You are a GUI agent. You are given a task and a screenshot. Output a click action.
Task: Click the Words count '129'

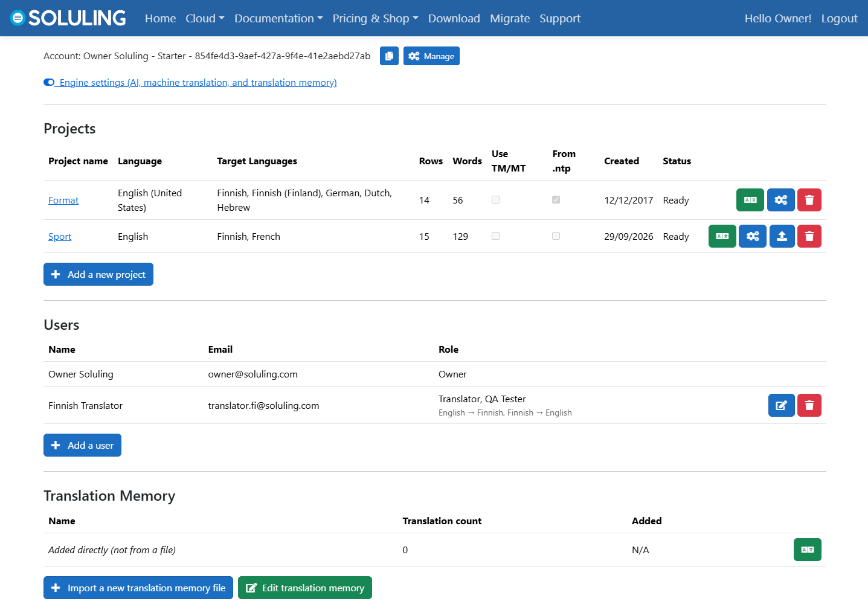460,236
